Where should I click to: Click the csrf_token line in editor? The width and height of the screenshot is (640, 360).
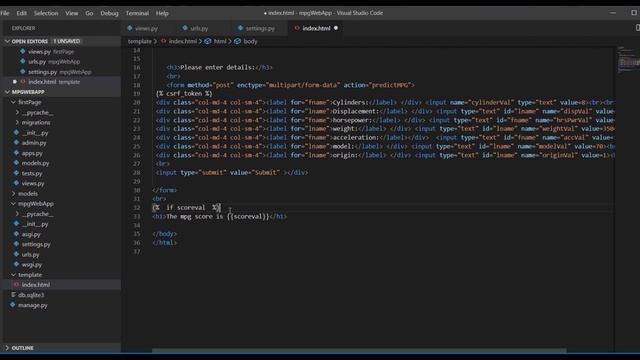(184, 94)
